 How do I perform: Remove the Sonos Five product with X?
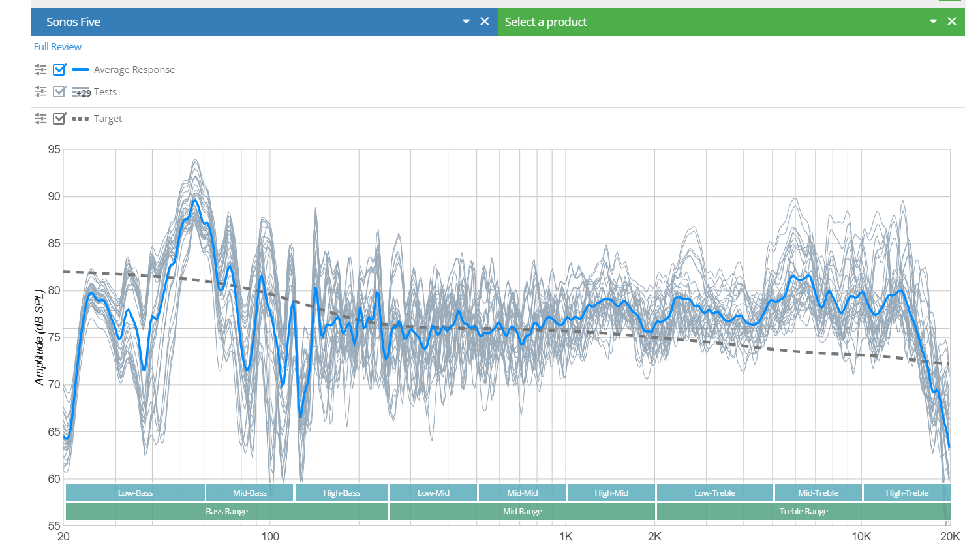(485, 22)
